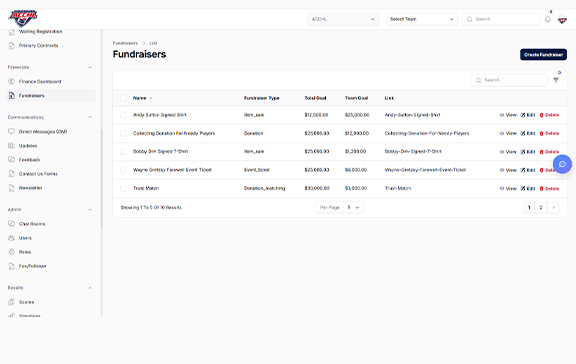Click the fundraisers table Search field
The width and height of the screenshot is (576, 364).
coord(510,80)
